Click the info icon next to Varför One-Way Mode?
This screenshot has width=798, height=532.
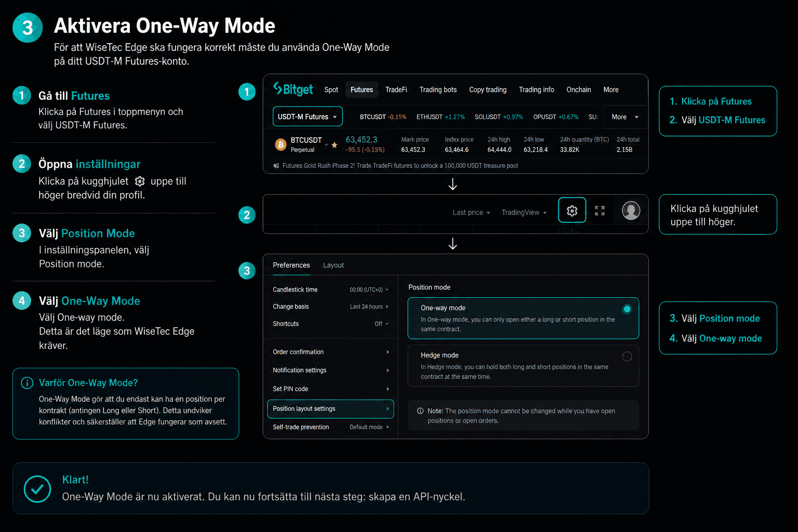point(27,383)
